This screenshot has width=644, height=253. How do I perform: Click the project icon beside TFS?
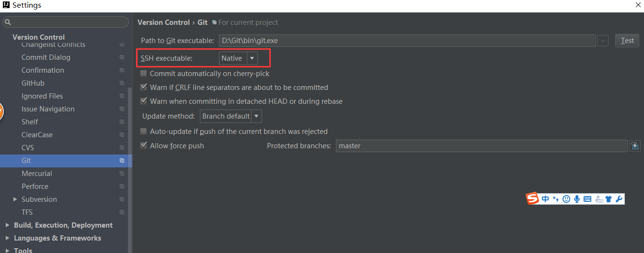point(122,212)
